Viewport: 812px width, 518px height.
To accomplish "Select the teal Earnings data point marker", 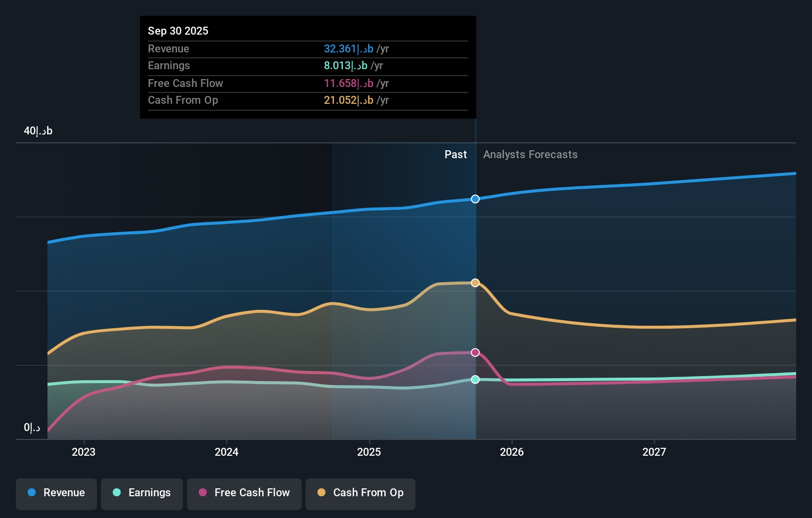I will coord(475,380).
